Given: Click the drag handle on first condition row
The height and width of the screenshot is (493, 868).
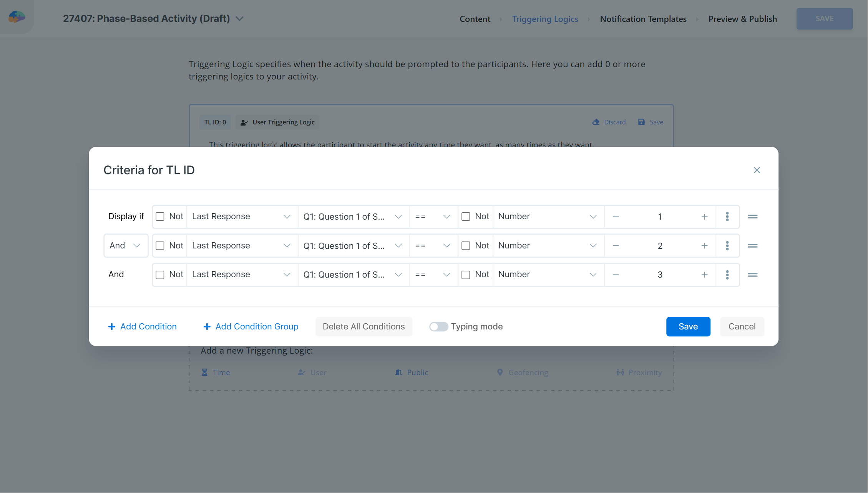Looking at the screenshot, I should (x=752, y=217).
